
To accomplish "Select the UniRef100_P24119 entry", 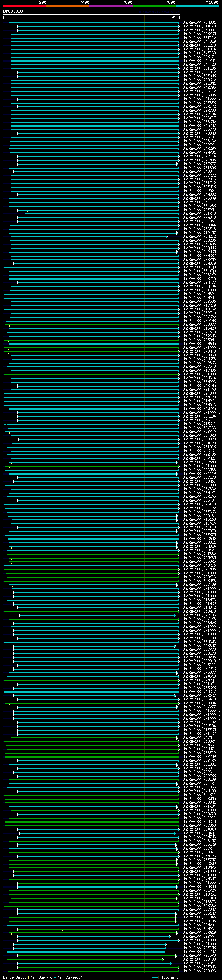I will (x=199, y=473).
